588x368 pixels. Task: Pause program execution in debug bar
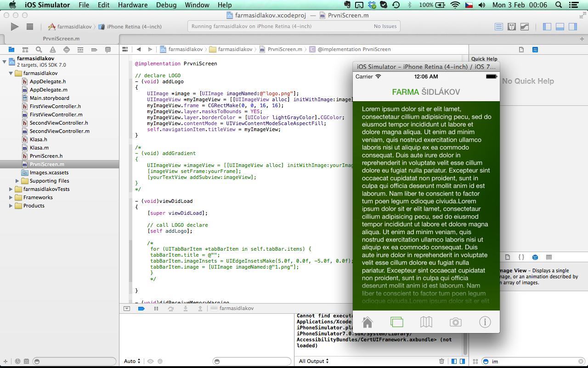tap(156, 309)
